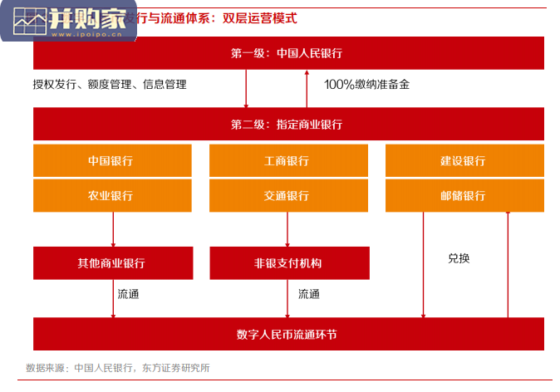
Task: Select the 建设银行 orange box
Action: 464,160
